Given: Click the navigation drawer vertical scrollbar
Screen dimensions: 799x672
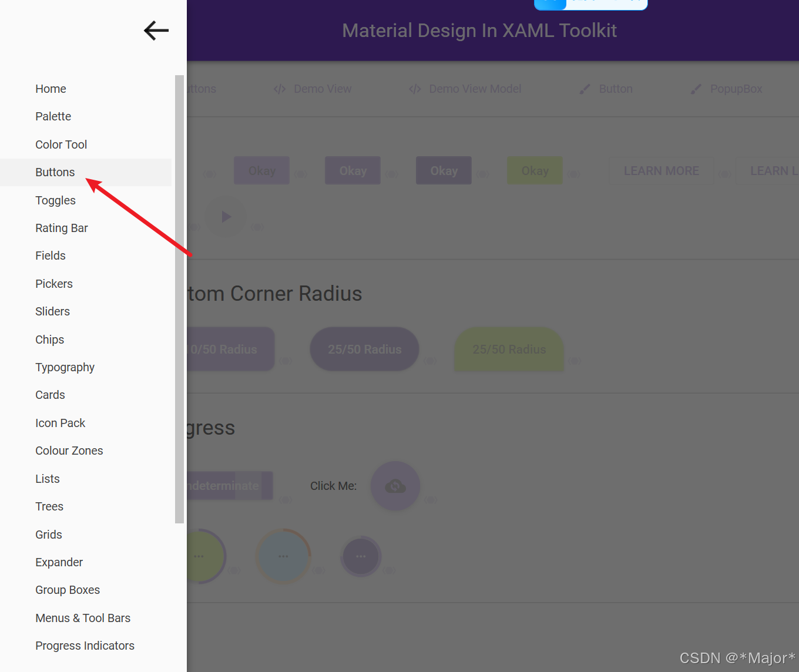Looking at the screenshot, I should pos(179,299).
